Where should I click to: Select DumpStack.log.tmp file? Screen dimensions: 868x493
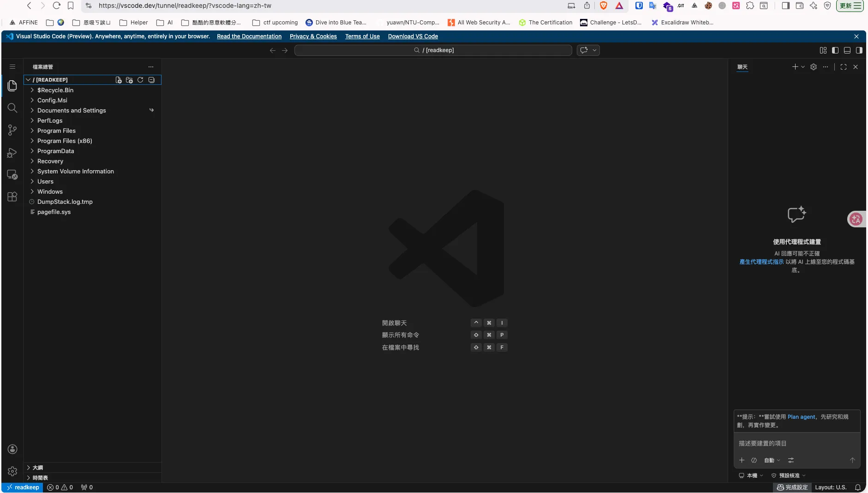(x=92, y=202)
